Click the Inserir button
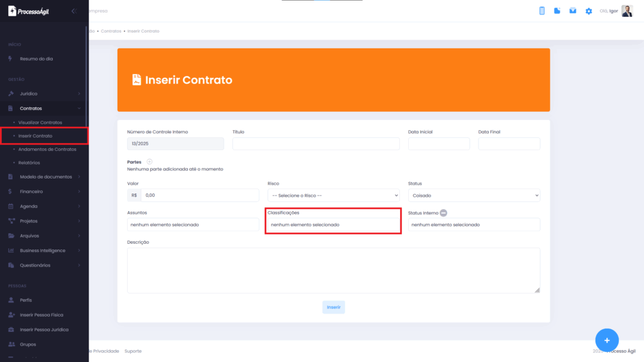 click(x=333, y=307)
